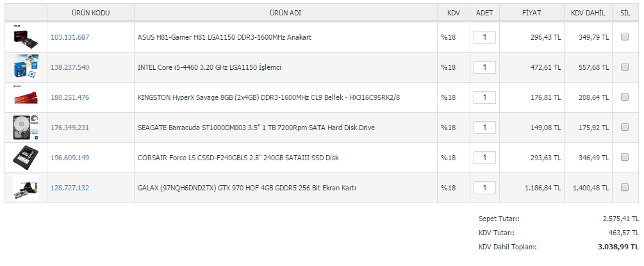The width and height of the screenshot is (644, 266).
Task: Check the delete box for GALAX GTX 970
Action: pos(625,188)
